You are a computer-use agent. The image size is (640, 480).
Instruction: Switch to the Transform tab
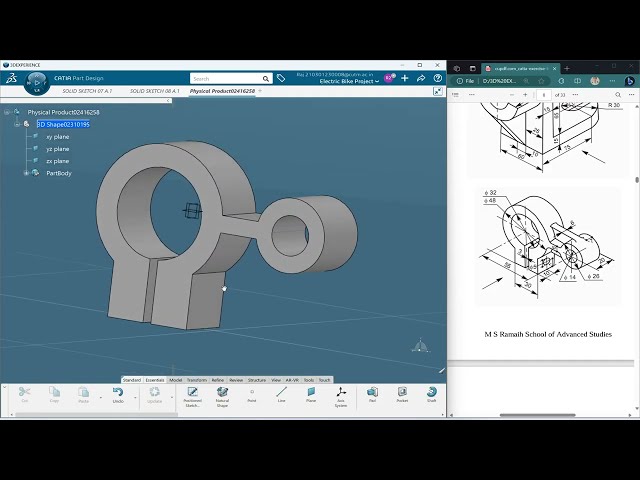pos(197,380)
